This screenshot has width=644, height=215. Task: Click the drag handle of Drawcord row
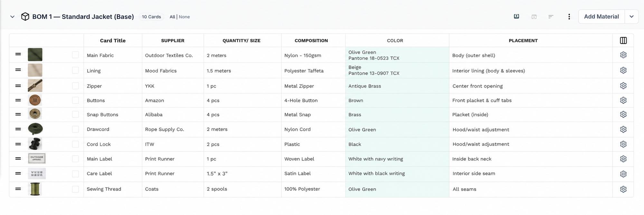pyautogui.click(x=18, y=129)
